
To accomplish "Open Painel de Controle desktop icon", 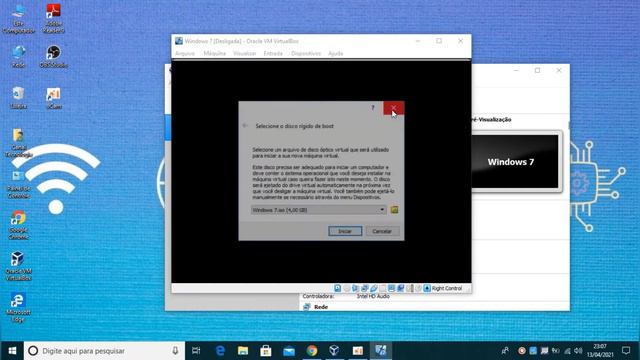I will click(x=18, y=184).
